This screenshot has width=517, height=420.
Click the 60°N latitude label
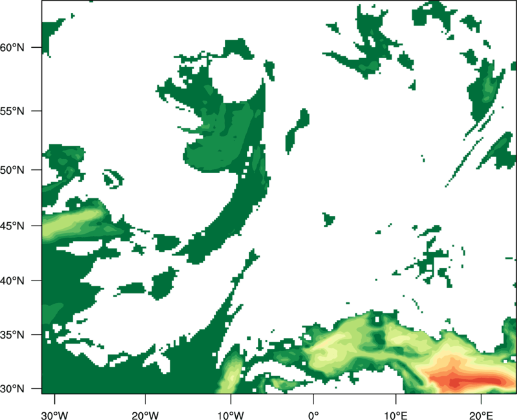12,47
